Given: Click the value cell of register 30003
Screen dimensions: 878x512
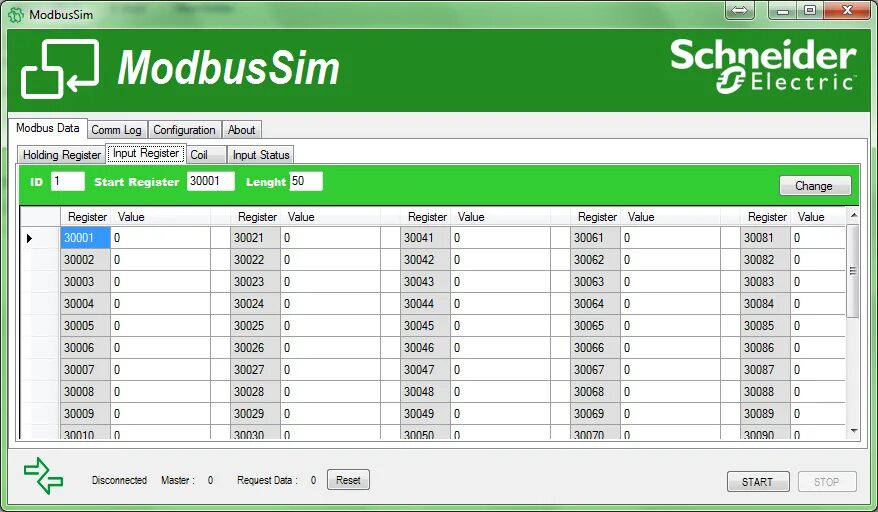Looking at the screenshot, I should [160, 282].
